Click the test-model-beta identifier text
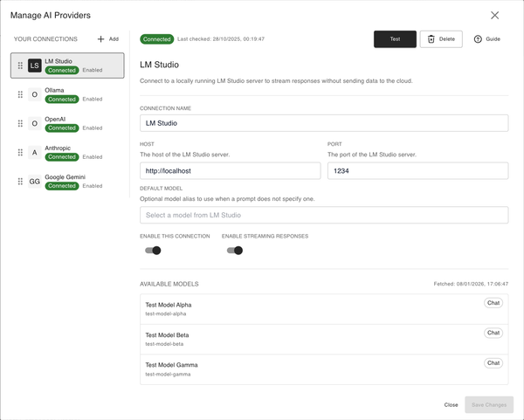The width and height of the screenshot is (524, 420). [x=164, y=344]
